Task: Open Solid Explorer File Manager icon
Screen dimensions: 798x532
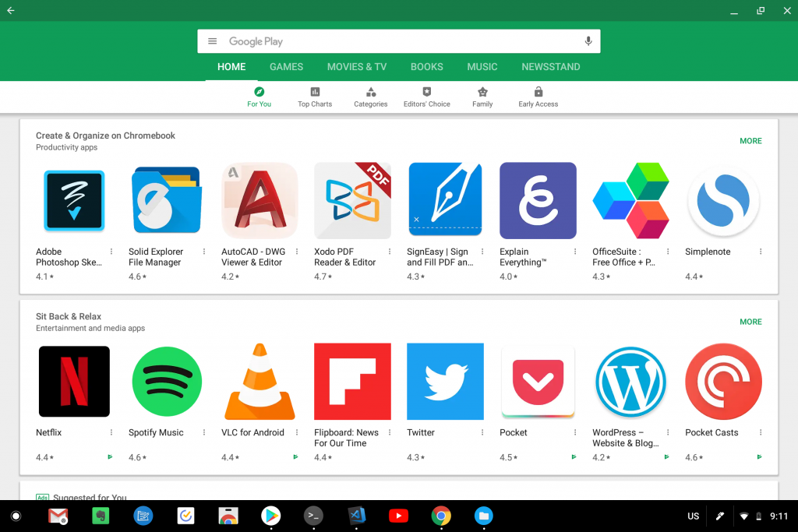Action: 167,200
